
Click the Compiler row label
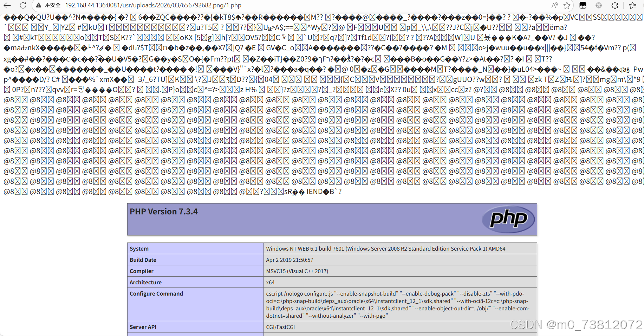point(142,271)
